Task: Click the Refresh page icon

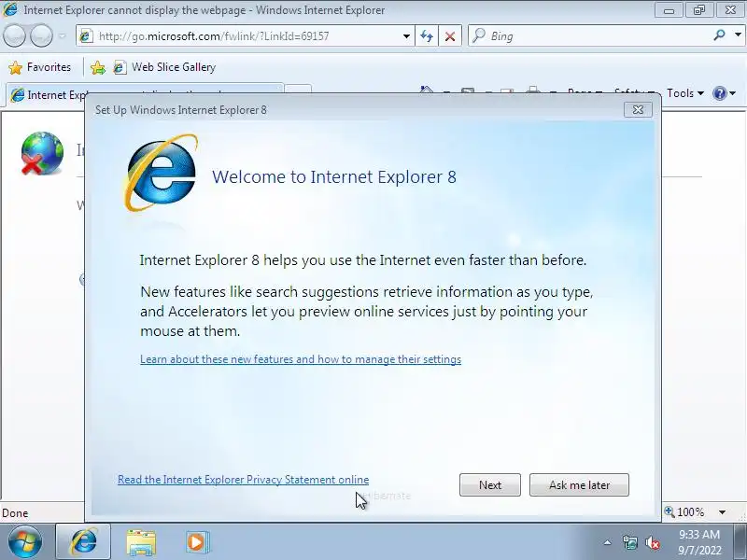Action: click(x=427, y=36)
